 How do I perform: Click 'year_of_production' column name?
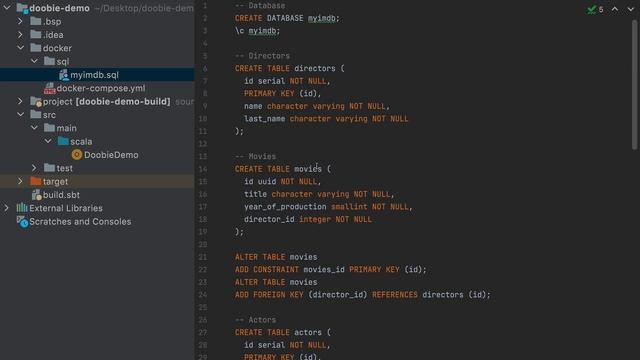point(285,207)
